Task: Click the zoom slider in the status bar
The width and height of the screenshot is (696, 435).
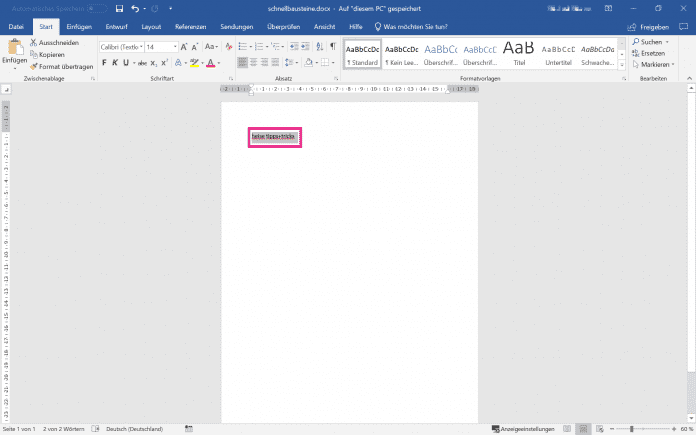Action: [632, 429]
